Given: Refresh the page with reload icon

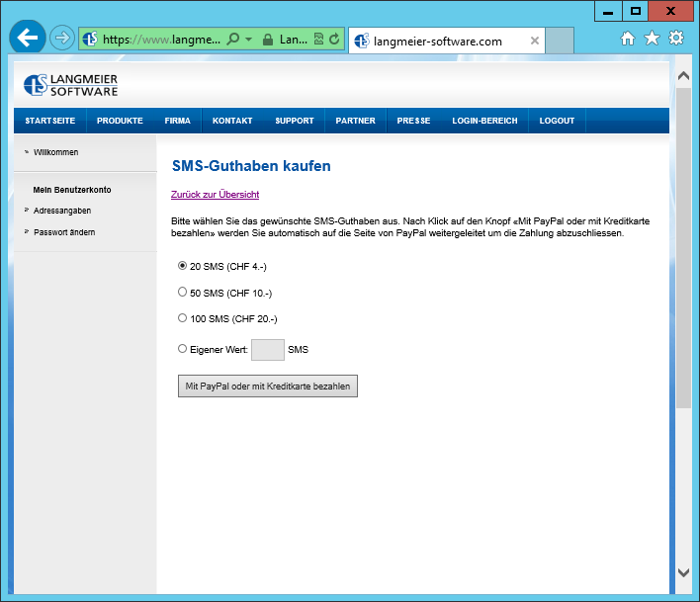Looking at the screenshot, I should tap(334, 40).
